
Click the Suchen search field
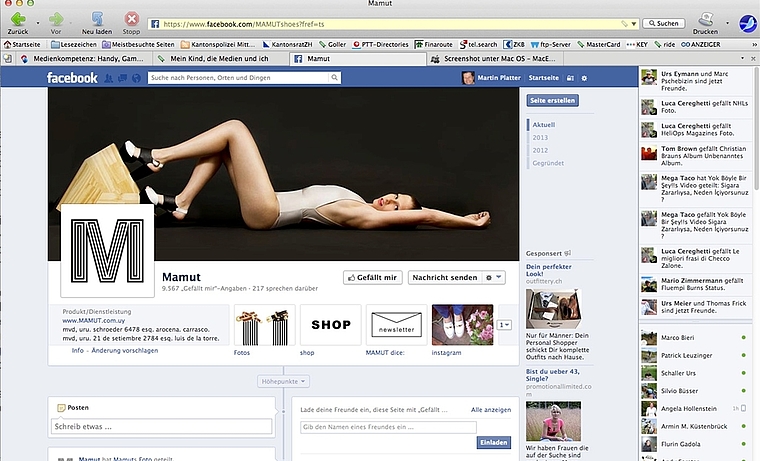tap(664, 23)
